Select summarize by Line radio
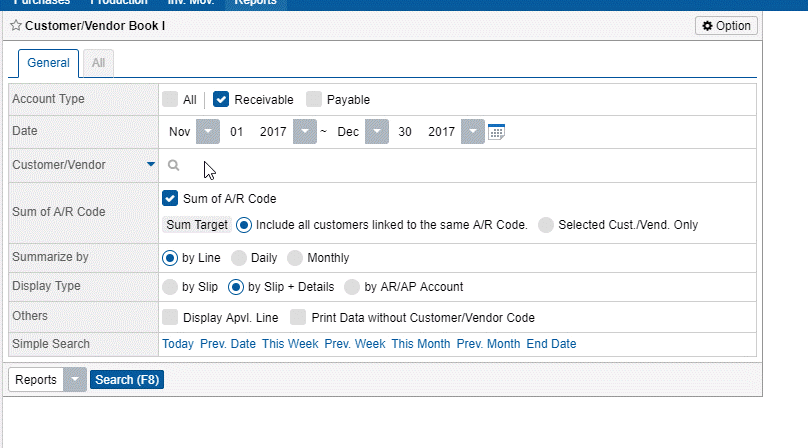 tap(170, 258)
